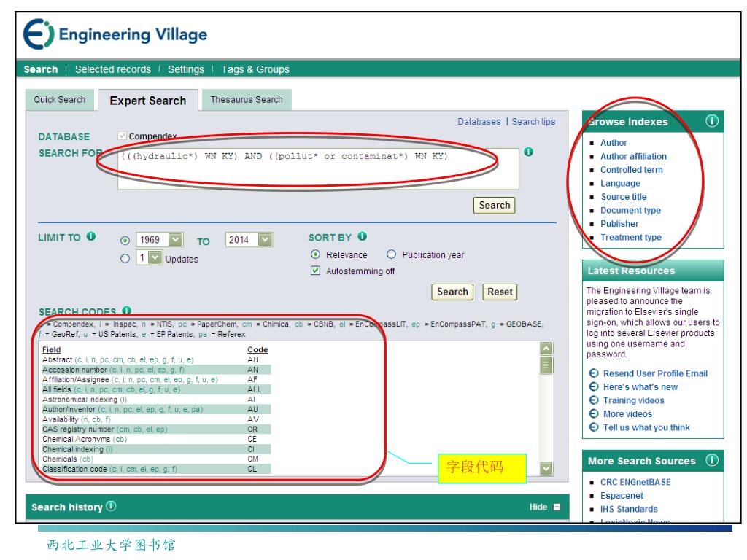Open Selected records in the top menu
Viewport: 747px width, 560px height.
coord(113,69)
